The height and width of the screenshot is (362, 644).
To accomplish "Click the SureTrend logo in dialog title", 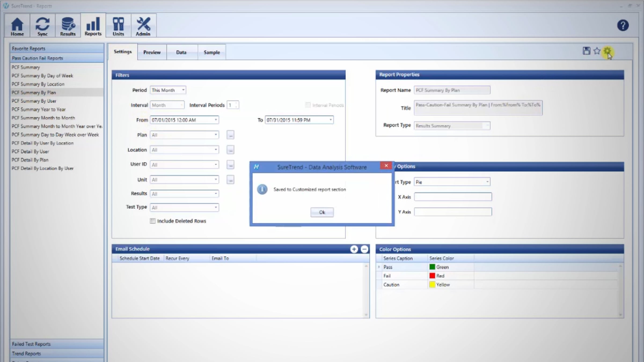I will (256, 167).
